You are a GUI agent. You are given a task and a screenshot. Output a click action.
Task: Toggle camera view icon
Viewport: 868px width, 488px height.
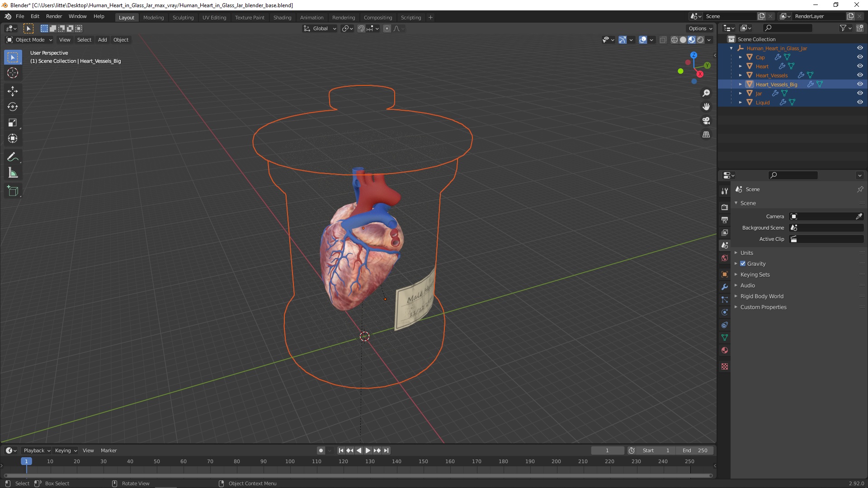(x=706, y=121)
